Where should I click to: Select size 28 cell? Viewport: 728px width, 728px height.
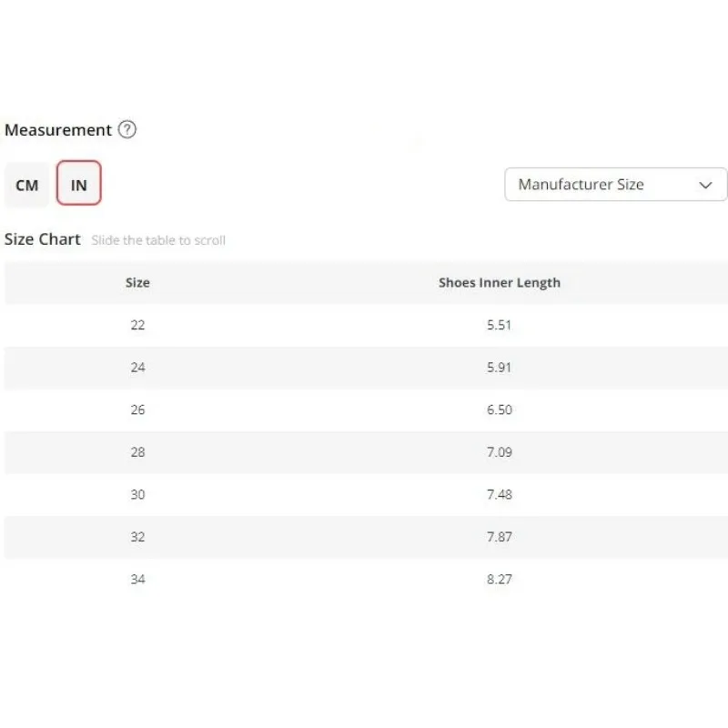click(137, 451)
